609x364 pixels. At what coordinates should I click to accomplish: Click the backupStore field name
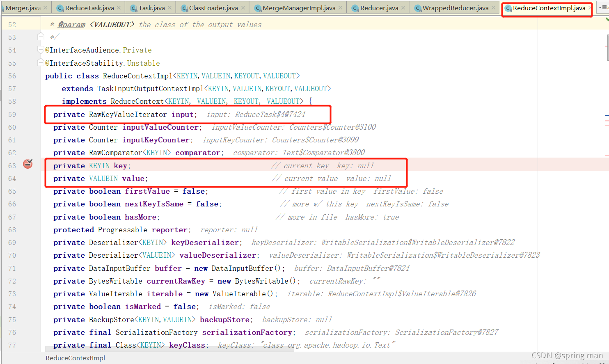(224, 320)
